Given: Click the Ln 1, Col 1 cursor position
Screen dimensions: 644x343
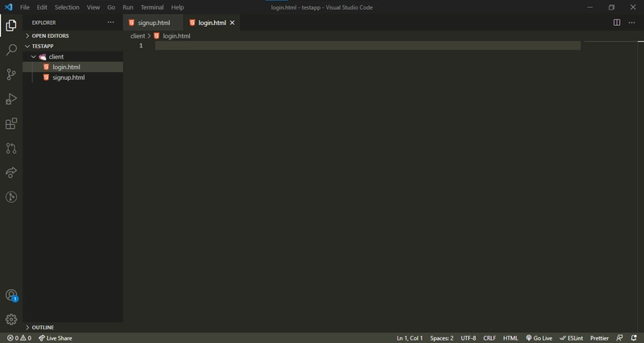Looking at the screenshot, I should [410, 338].
